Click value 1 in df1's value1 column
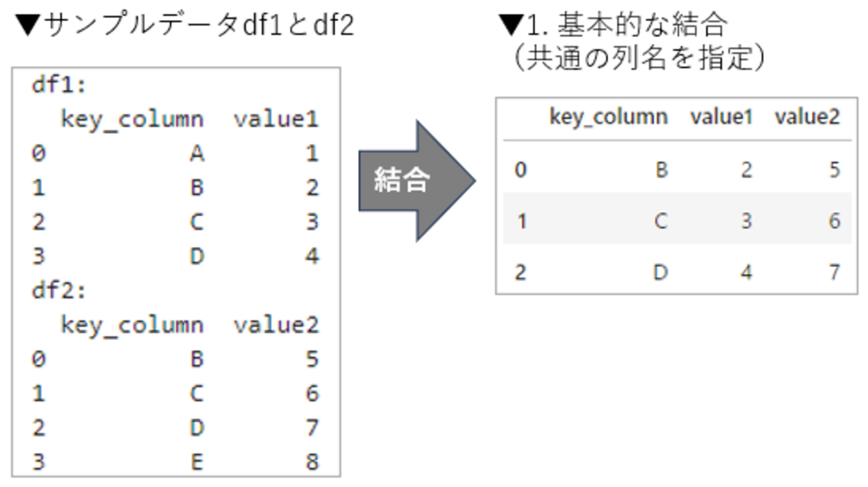 pyautogui.click(x=312, y=154)
